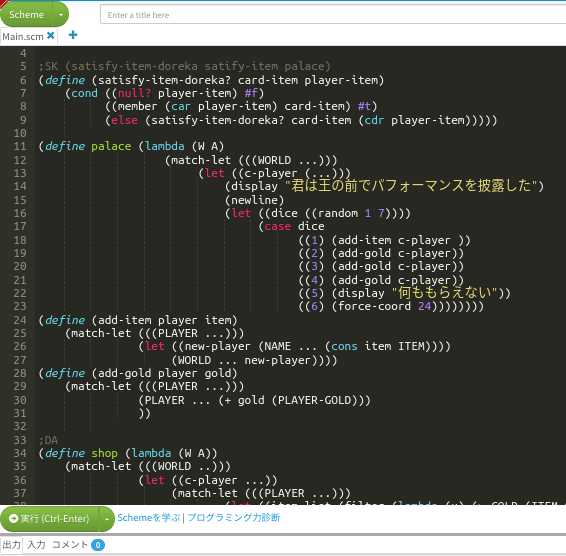The height and width of the screenshot is (556, 566).
Task: Select the Main.scm file tab
Action: pyautogui.click(x=23, y=36)
